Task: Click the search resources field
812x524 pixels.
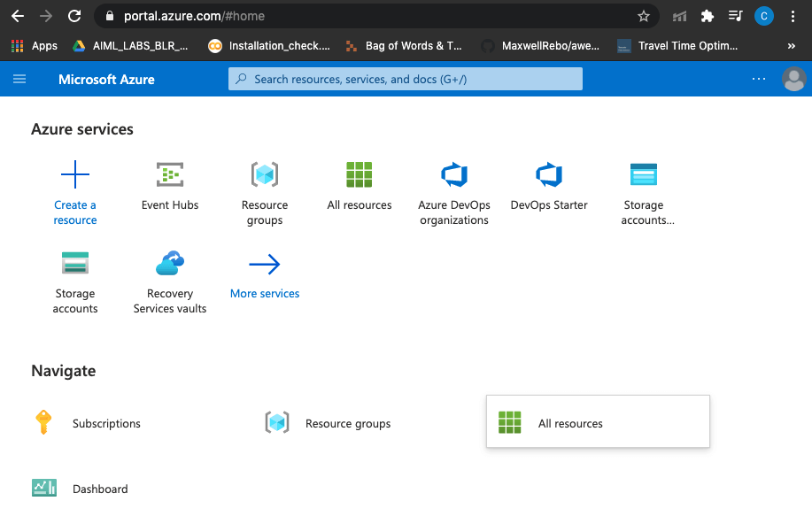Action: click(x=405, y=79)
